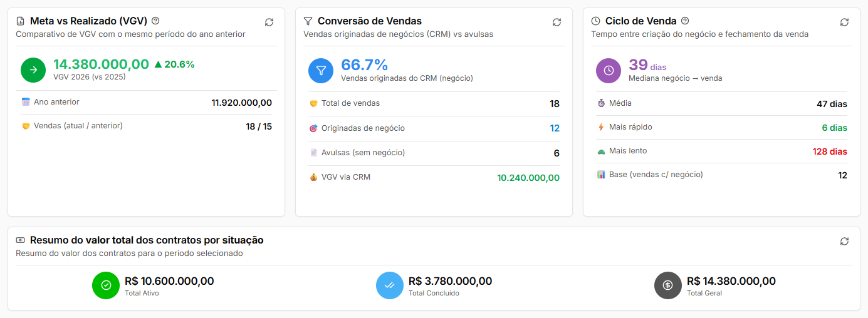Viewport: 868px width, 318px height.
Task: Click the handshake icon next to Total de vendas
Action: [x=313, y=103]
